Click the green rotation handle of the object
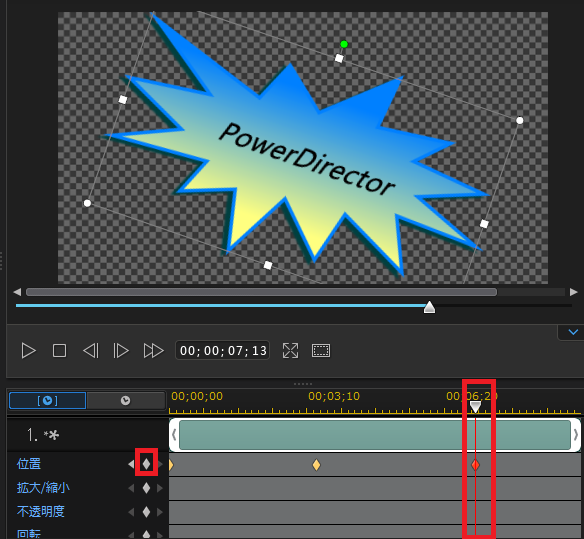This screenshot has width=584, height=539. pyautogui.click(x=344, y=44)
